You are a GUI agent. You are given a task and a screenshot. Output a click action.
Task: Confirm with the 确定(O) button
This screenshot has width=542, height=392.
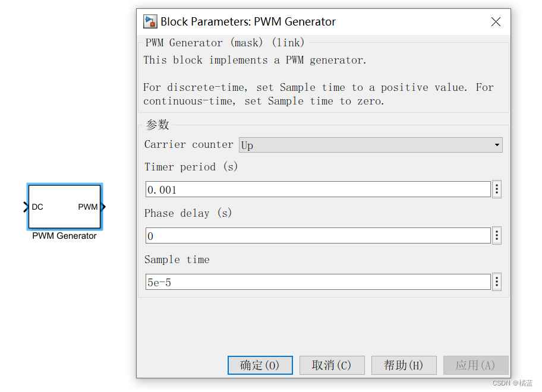pos(260,365)
